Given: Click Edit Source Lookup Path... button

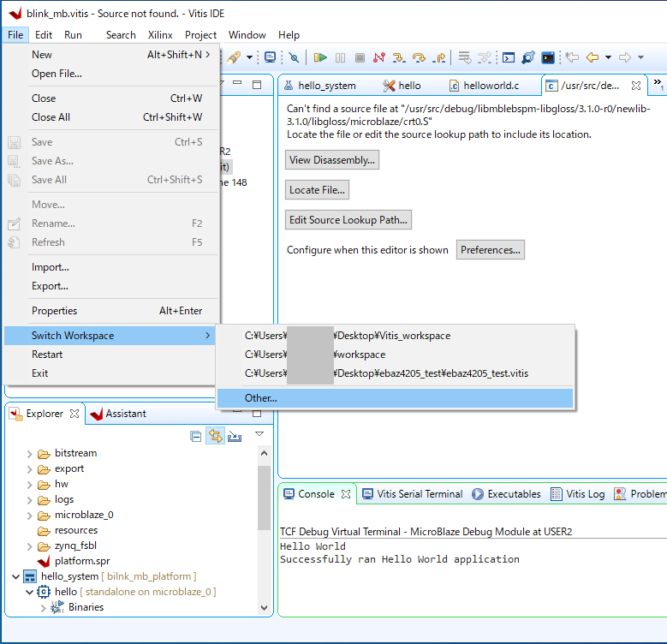Looking at the screenshot, I should 348,220.
